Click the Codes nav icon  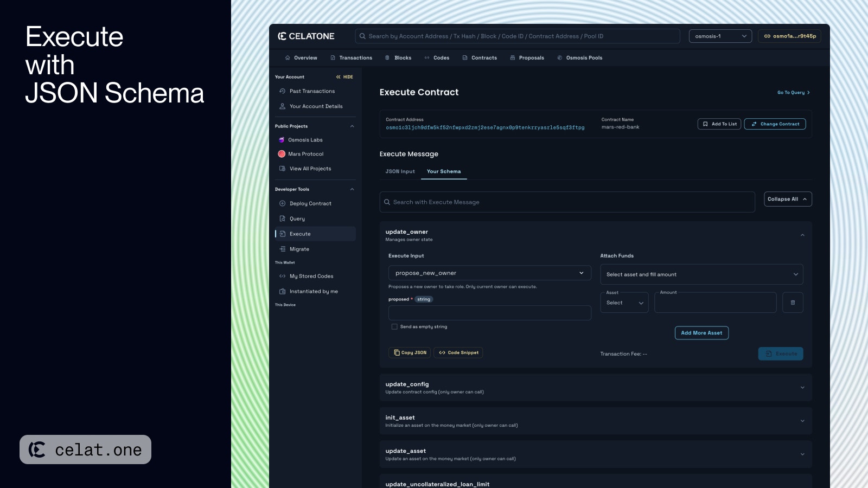pyautogui.click(x=427, y=58)
